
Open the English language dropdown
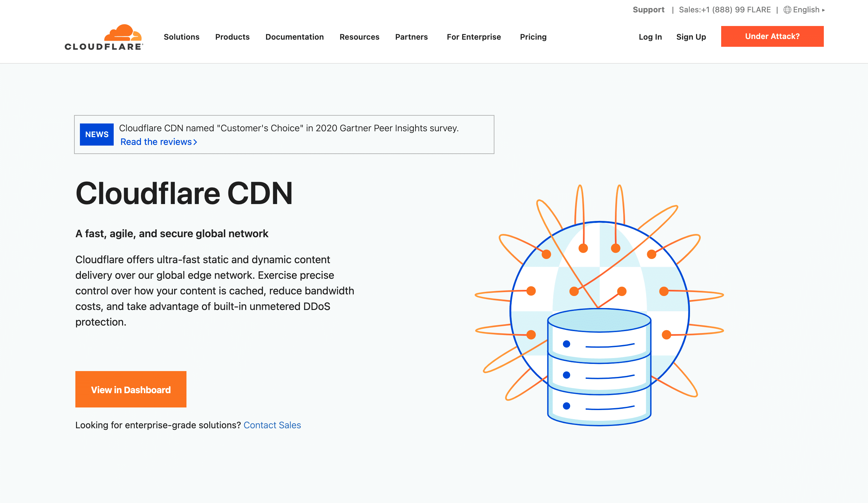tap(809, 10)
